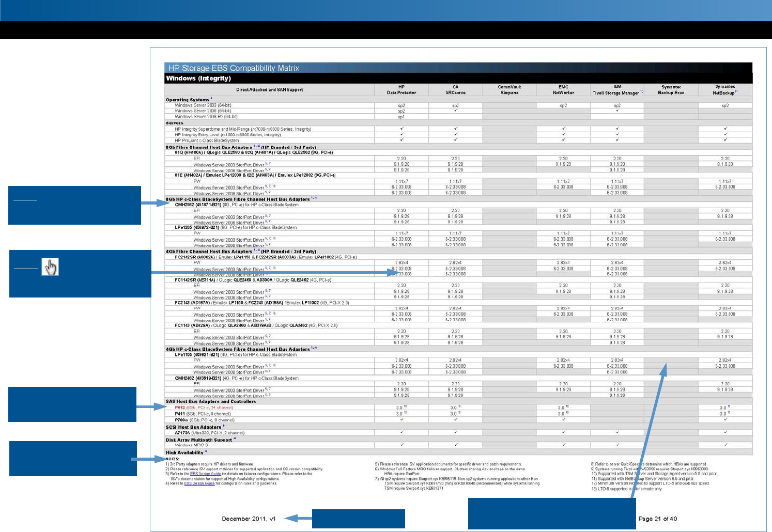This screenshot has height=532, width=772.
Task: Select note 13 about LTO-5 Fabric mode
Action: pos(627,489)
